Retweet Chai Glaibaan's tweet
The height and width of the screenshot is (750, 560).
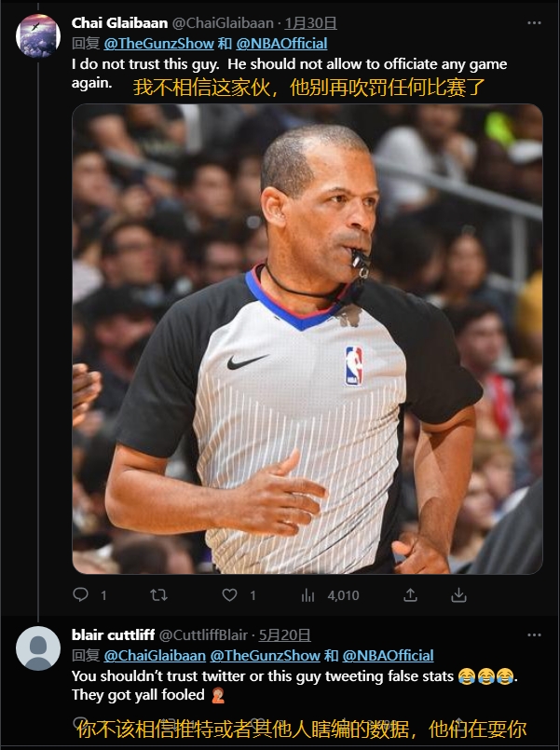click(x=158, y=594)
